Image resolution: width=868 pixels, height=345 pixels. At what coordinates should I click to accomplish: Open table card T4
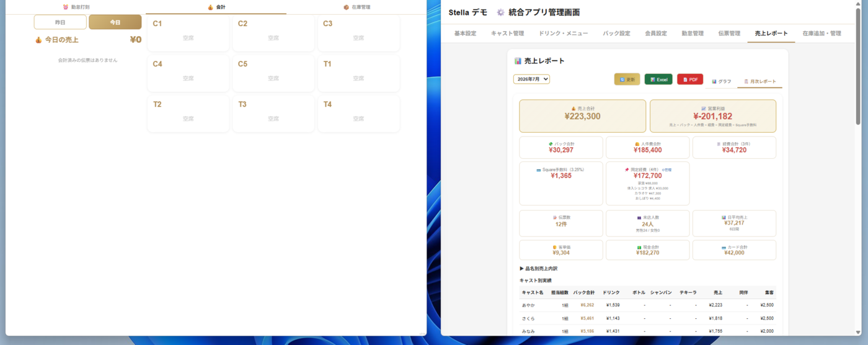pyautogui.click(x=358, y=114)
